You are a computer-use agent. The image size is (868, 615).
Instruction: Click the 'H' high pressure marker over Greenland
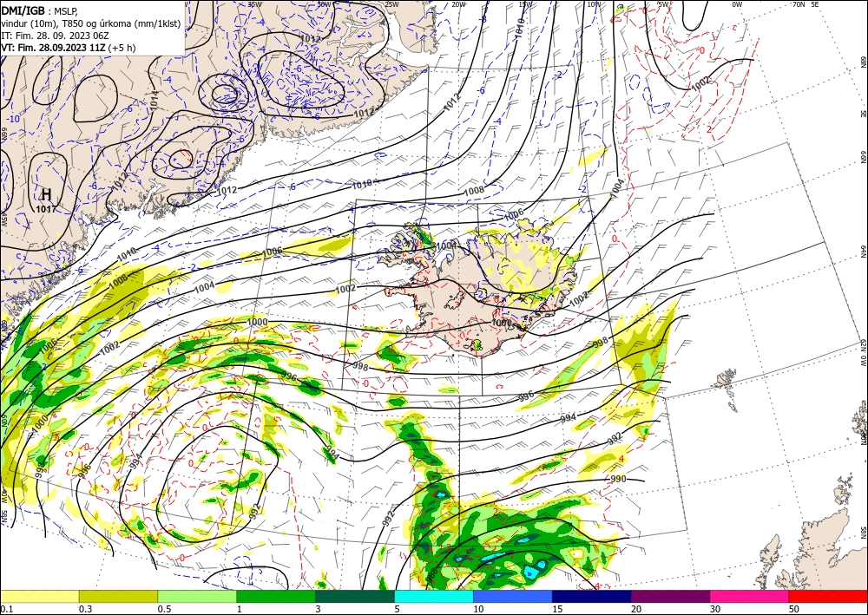(x=47, y=194)
